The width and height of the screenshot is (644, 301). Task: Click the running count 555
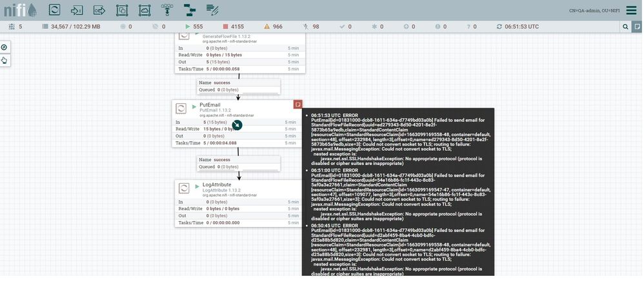(x=198, y=26)
